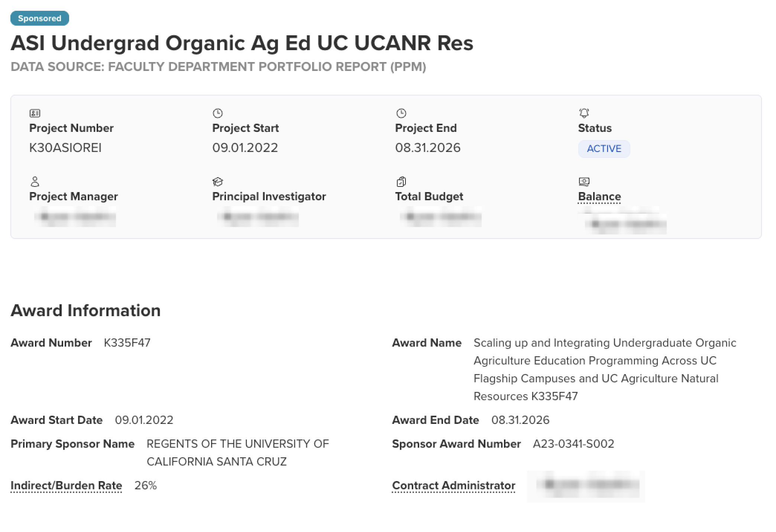The image size is (776, 532).
Task: Click the graduation cap icon above Principal Investigator
Action: (x=217, y=182)
